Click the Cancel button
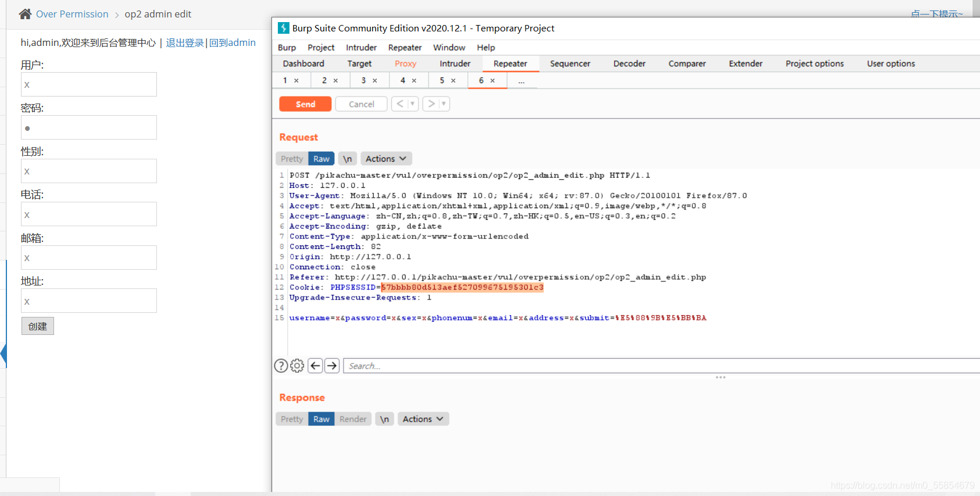 [x=362, y=104]
